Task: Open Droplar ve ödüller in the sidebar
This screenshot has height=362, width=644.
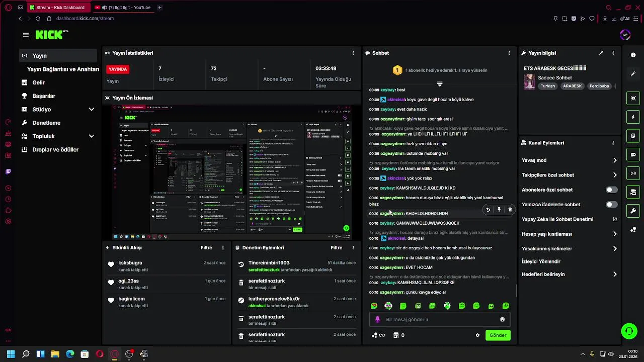Action: click(x=55, y=150)
